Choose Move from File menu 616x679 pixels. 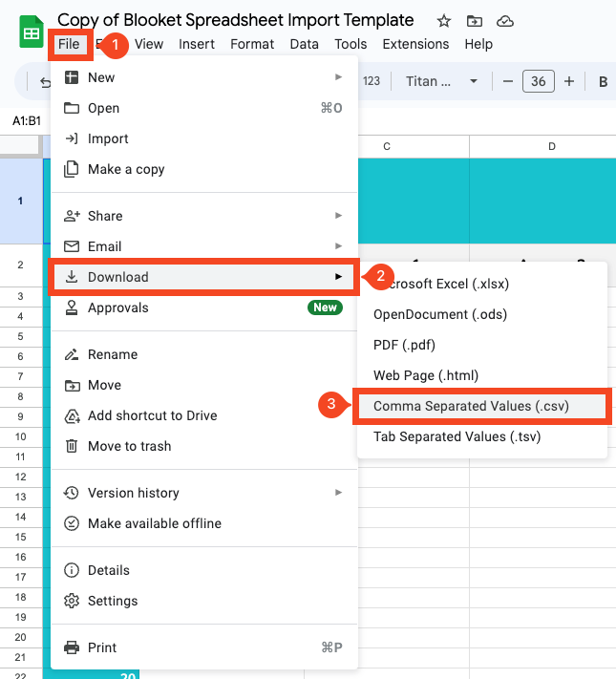tap(204, 385)
